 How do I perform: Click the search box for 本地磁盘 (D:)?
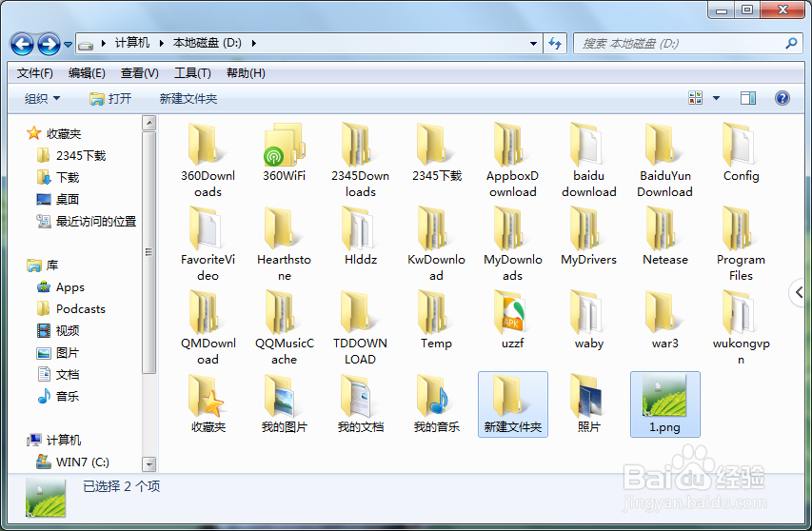point(687,44)
